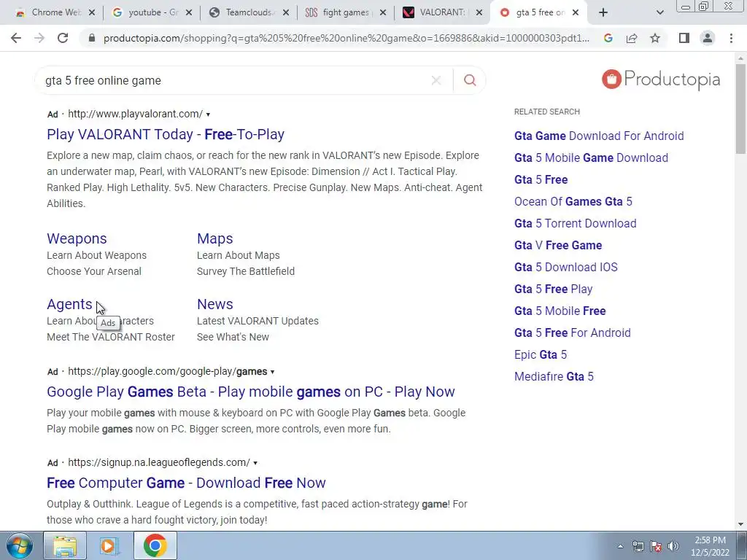Open the Weapons sitelink
Viewport: 747px width, 560px height.
[77, 238]
